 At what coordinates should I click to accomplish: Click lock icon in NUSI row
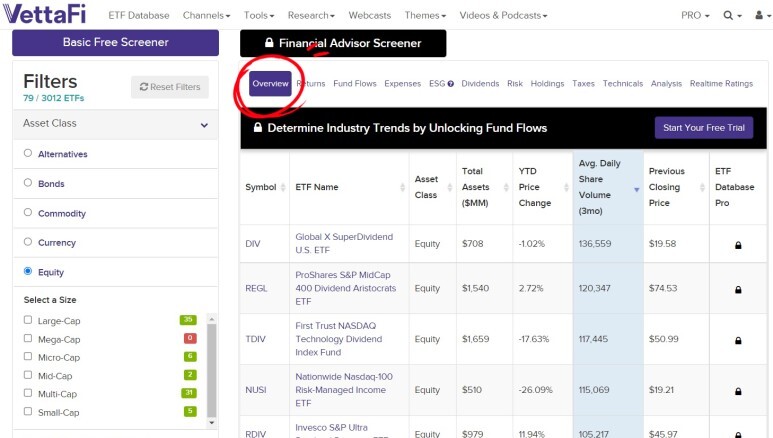(738, 391)
